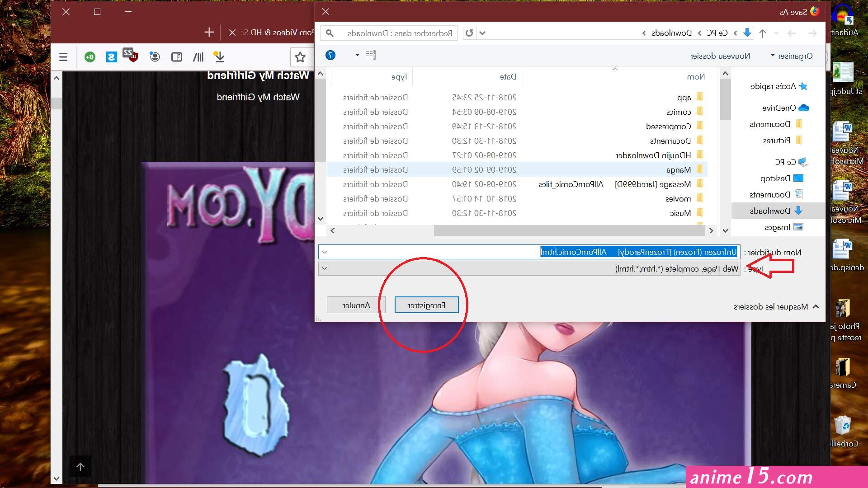Click the forward arrow in the address bar

(792, 33)
